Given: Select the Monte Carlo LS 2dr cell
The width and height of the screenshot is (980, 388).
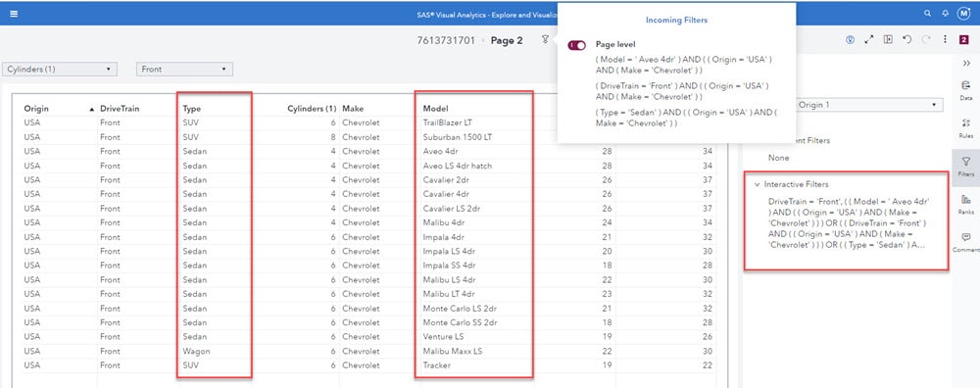Looking at the screenshot, I should point(460,308).
